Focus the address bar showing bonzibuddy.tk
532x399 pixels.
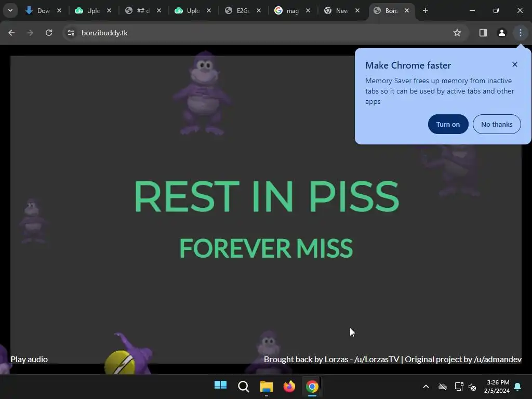[264, 33]
